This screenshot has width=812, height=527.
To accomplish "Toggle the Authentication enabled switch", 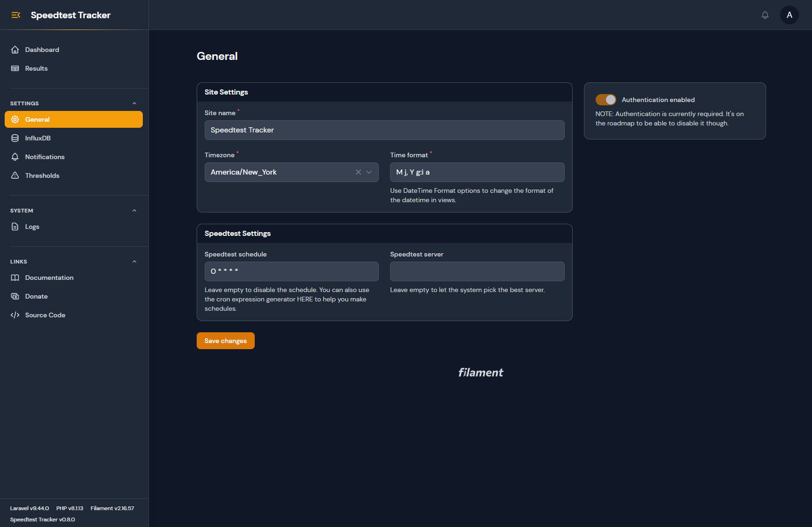I will coord(605,100).
